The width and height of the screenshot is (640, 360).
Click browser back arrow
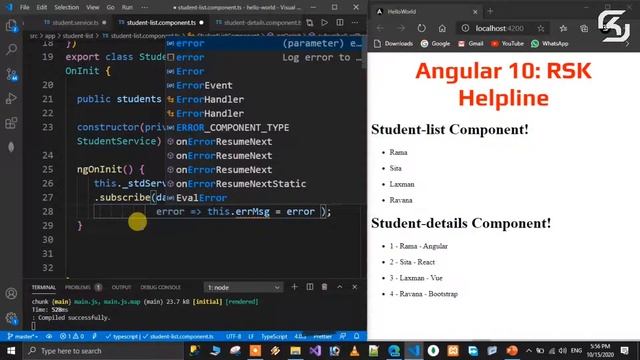click(x=380, y=28)
